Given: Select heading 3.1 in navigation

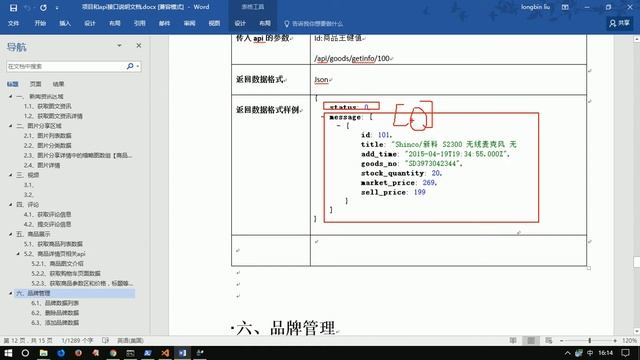Looking at the screenshot, I should [x=28, y=185].
